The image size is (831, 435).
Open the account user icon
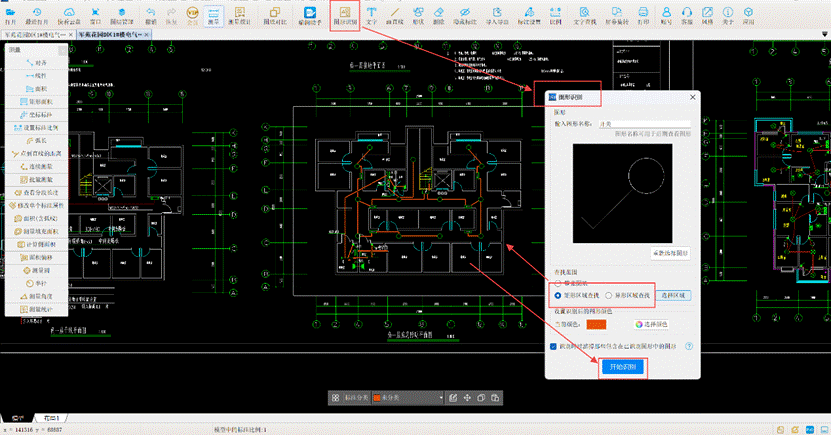(666, 15)
